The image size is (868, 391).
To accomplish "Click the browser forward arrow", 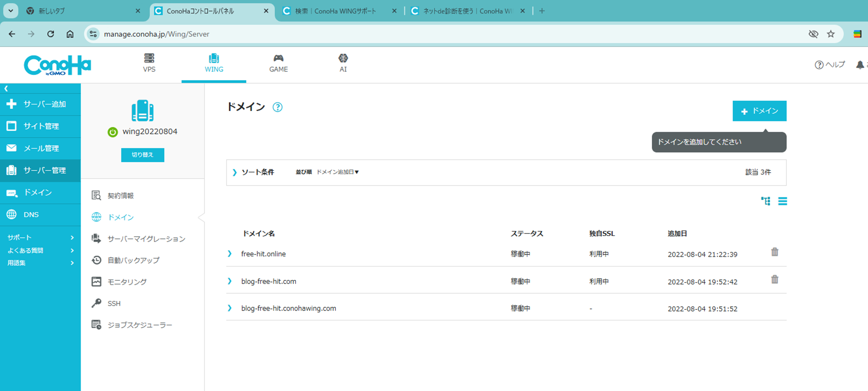I will coord(31,34).
